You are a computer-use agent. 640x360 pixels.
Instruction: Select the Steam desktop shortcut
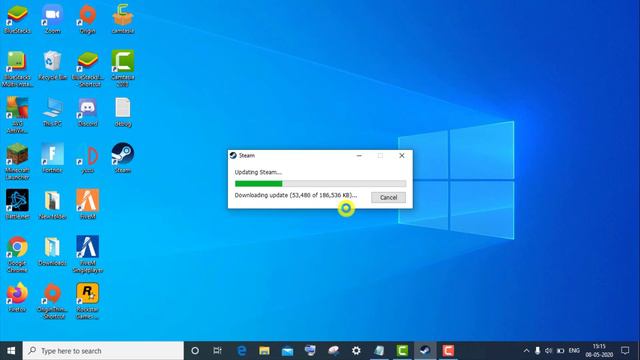[x=122, y=158]
